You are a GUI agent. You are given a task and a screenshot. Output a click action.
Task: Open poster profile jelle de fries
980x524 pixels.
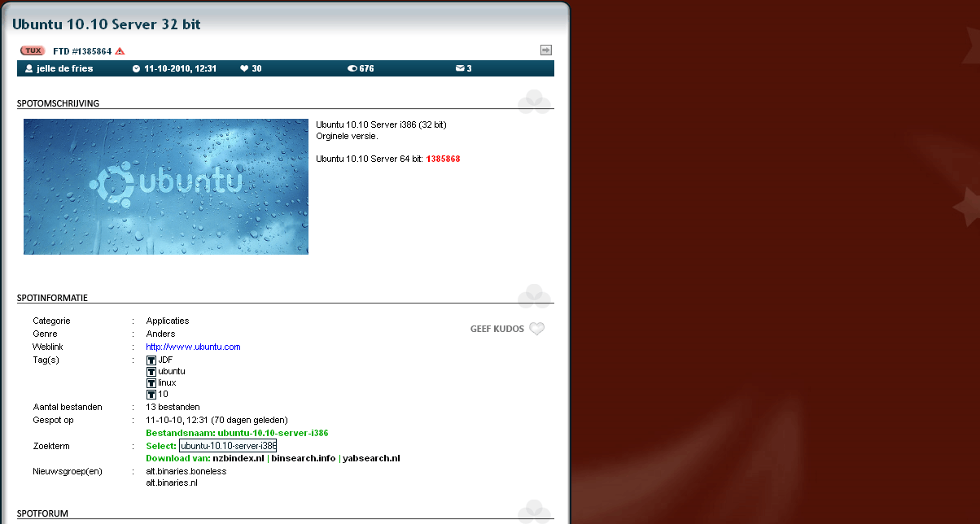(64, 68)
